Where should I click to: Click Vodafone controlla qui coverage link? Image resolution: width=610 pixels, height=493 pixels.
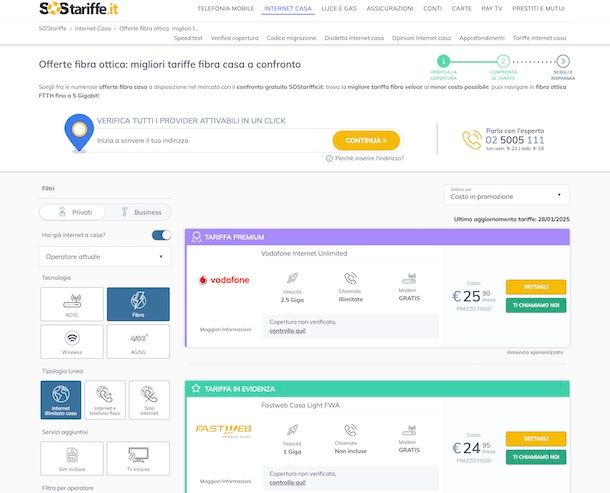[287, 331]
